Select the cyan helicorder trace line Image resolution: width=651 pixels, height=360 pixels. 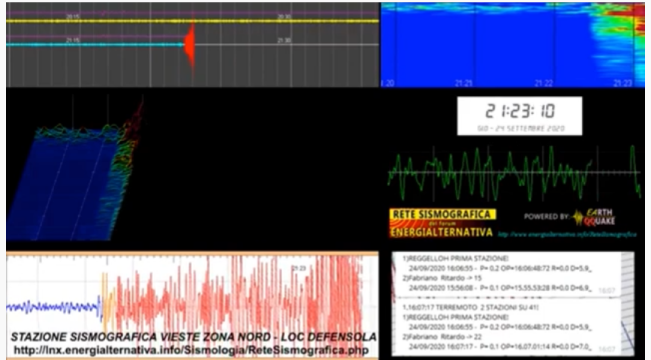coord(95,44)
